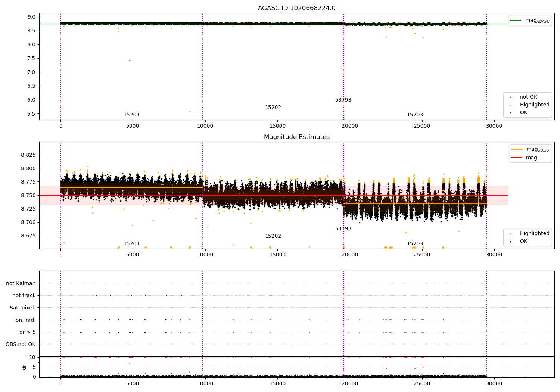Click the red 'not OK' outlier point near 7.4

pos(130,60)
